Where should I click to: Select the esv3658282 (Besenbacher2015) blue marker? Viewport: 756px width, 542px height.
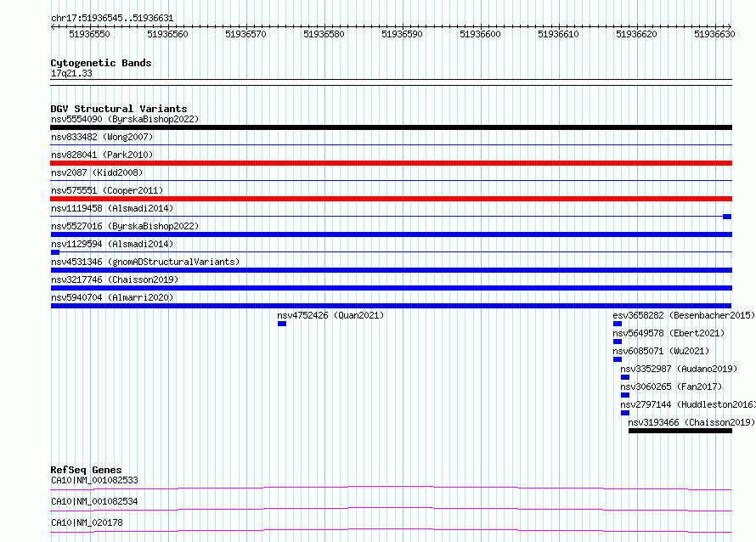pyautogui.click(x=618, y=324)
